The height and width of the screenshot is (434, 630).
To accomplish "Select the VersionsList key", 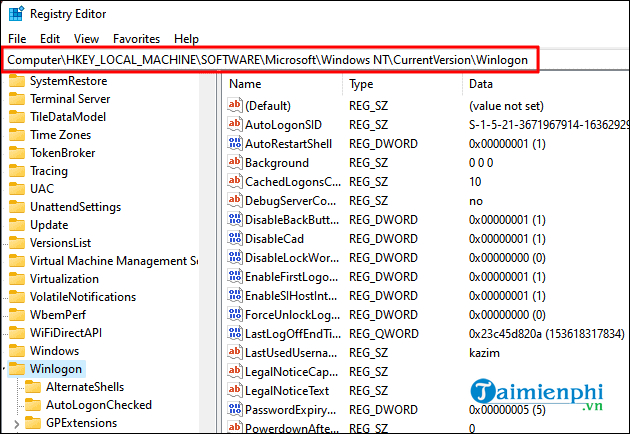I will pyautogui.click(x=61, y=243).
